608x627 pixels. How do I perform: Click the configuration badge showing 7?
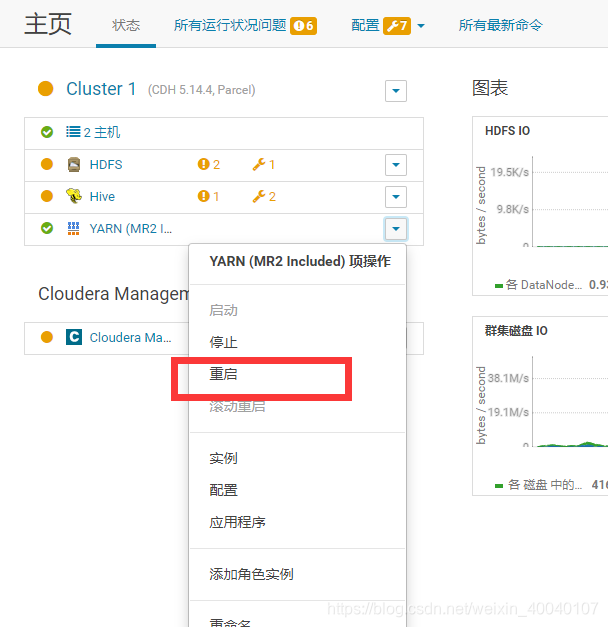coord(397,26)
